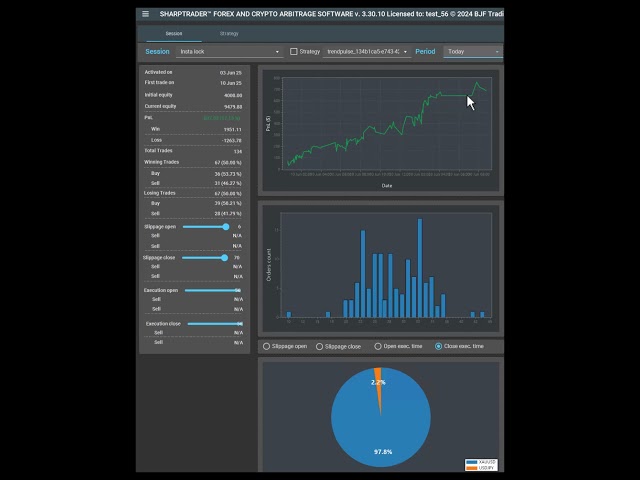Click the Period label
640x480 pixels.
pyautogui.click(x=425, y=51)
